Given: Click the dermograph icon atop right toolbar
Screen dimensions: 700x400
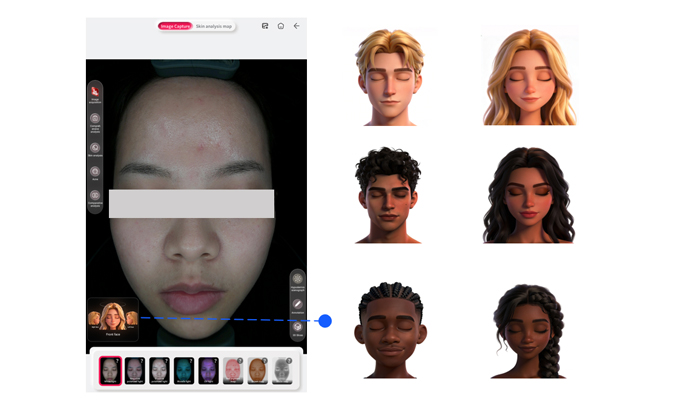Looking at the screenshot, I should 297,279.
